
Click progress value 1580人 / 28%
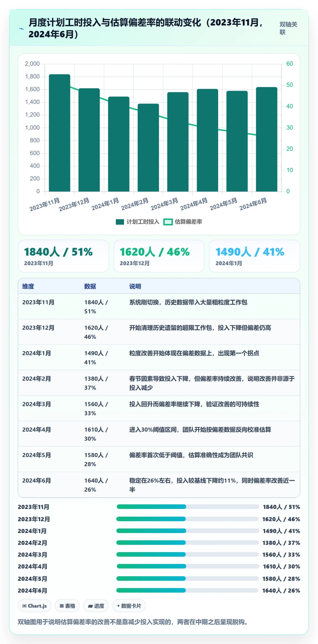(x=281, y=579)
